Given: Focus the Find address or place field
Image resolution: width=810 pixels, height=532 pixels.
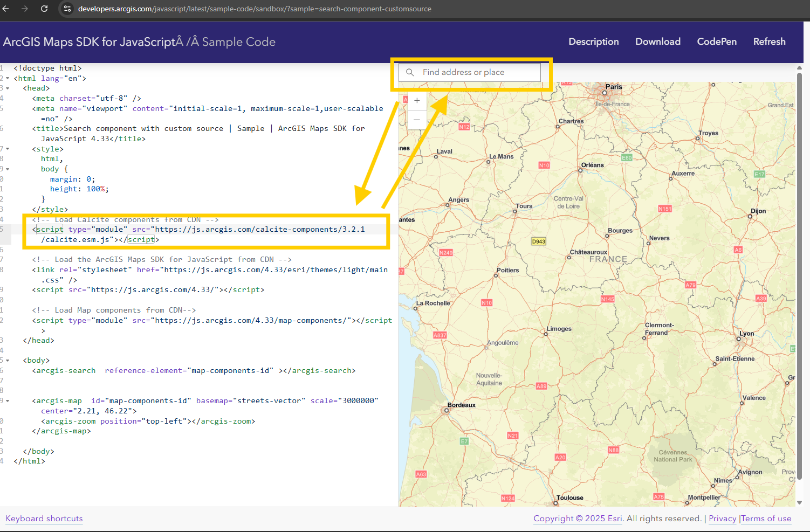Looking at the screenshot, I should click(x=470, y=72).
